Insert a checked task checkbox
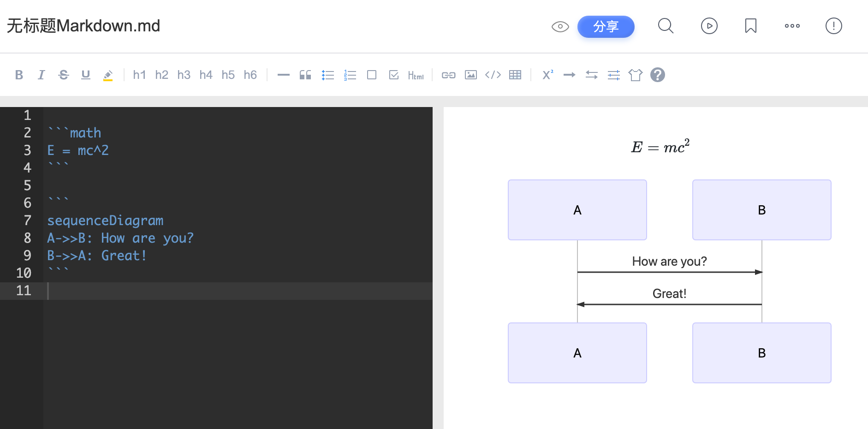This screenshot has height=429, width=868. point(394,75)
